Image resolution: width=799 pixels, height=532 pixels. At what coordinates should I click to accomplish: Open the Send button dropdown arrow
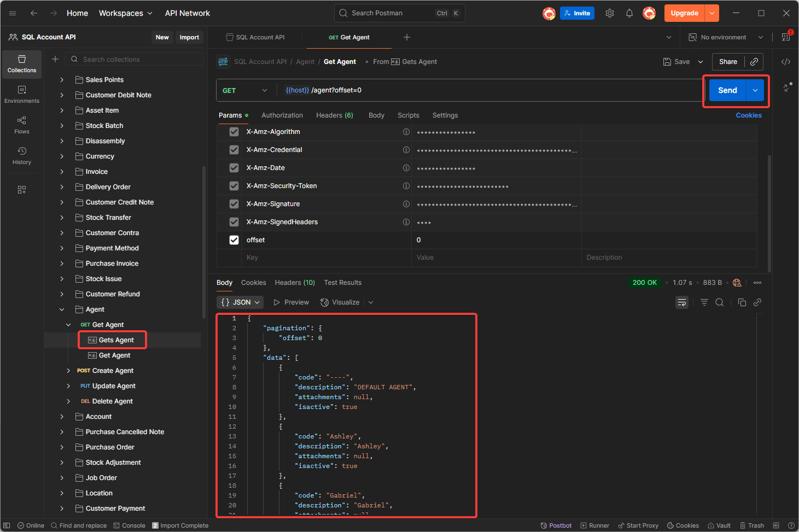click(x=755, y=90)
